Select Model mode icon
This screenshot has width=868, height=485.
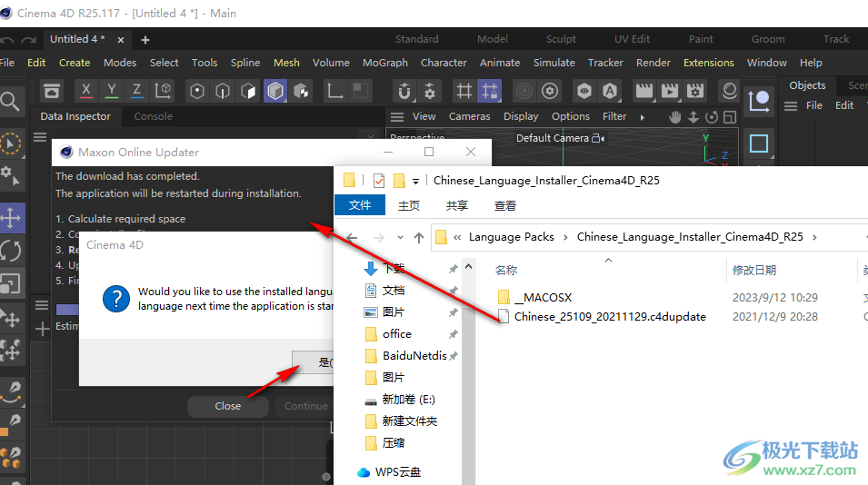point(275,91)
